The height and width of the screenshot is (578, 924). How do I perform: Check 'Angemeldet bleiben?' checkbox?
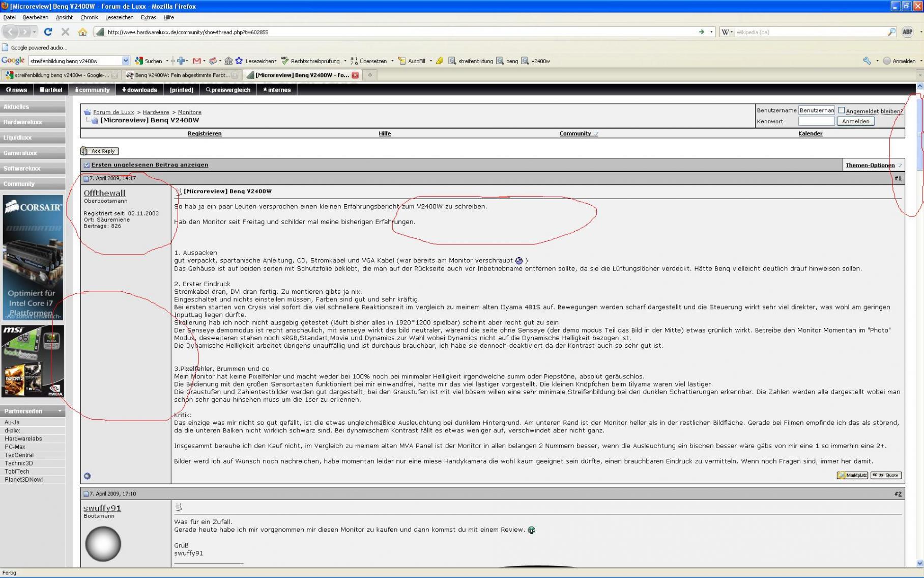coord(842,110)
